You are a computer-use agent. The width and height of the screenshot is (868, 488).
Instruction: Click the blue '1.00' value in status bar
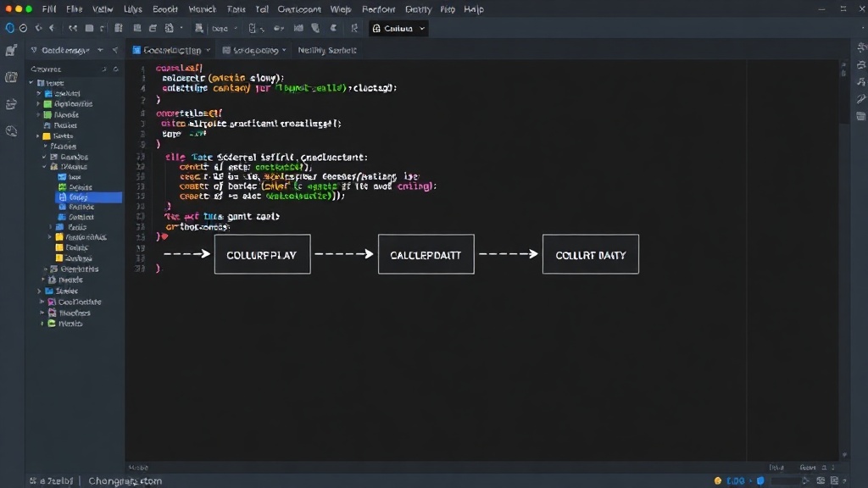pyautogui.click(x=735, y=481)
